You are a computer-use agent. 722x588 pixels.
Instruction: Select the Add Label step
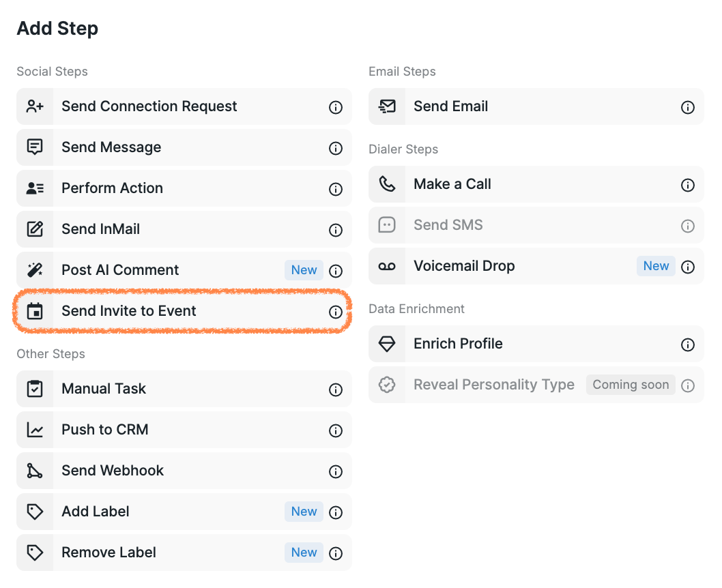tap(96, 512)
